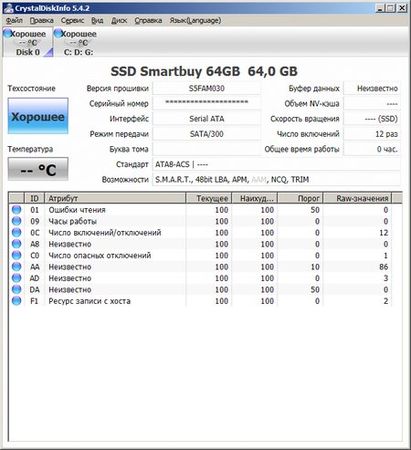Click the 0 час. power-on hours value
This screenshot has width=411, height=450.
coord(372,149)
